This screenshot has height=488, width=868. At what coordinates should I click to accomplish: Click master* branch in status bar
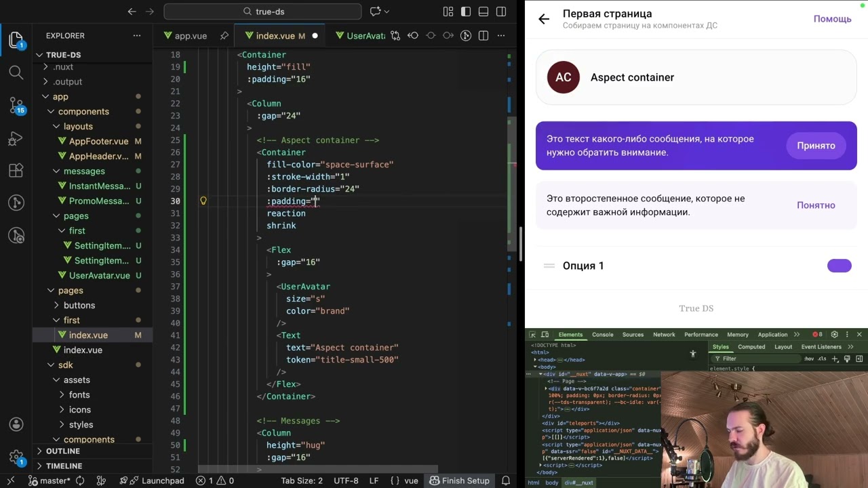50,481
